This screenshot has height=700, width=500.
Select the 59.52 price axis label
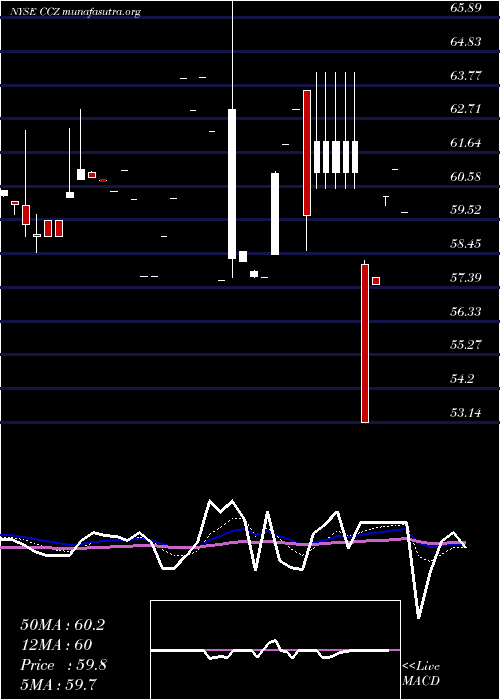click(466, 210)
